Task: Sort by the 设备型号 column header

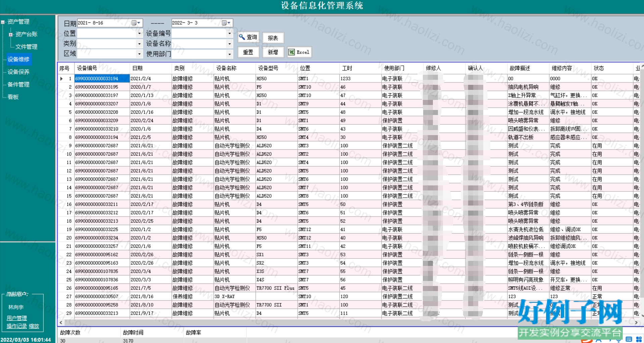Action: [277, 68]
